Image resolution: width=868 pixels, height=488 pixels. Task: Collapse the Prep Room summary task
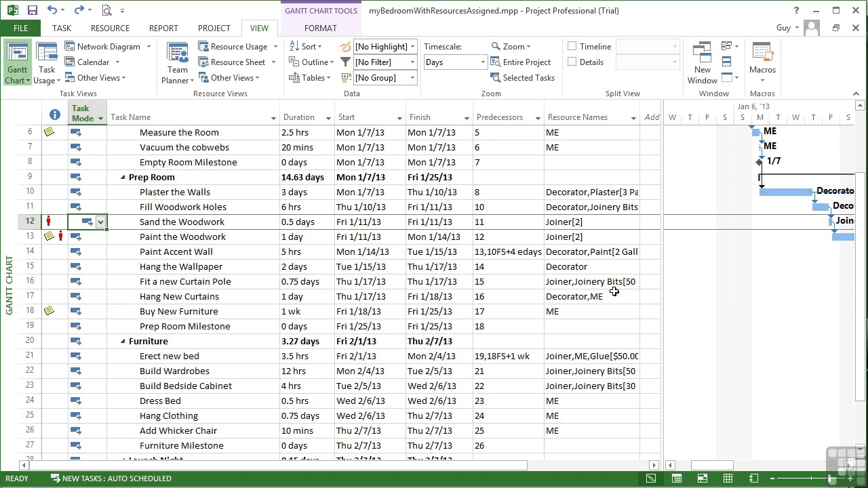[123, 177]
